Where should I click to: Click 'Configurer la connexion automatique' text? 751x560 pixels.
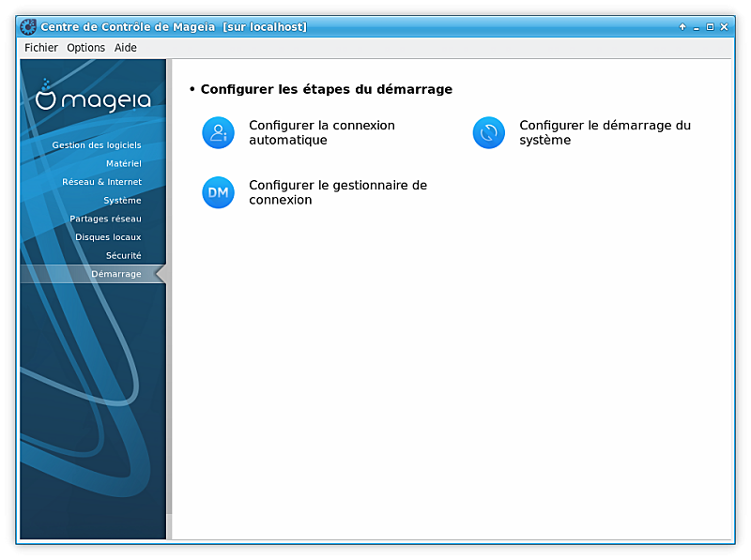point(322,132)
